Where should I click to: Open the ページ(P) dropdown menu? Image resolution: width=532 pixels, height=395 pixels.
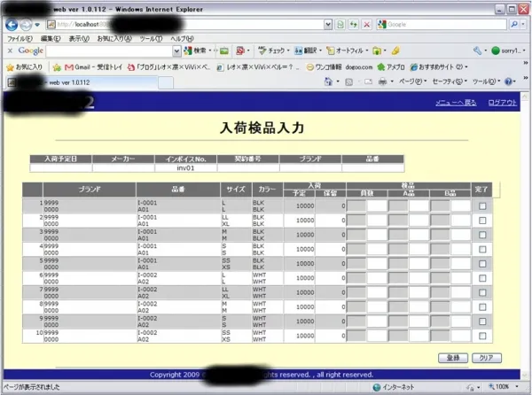412,81
